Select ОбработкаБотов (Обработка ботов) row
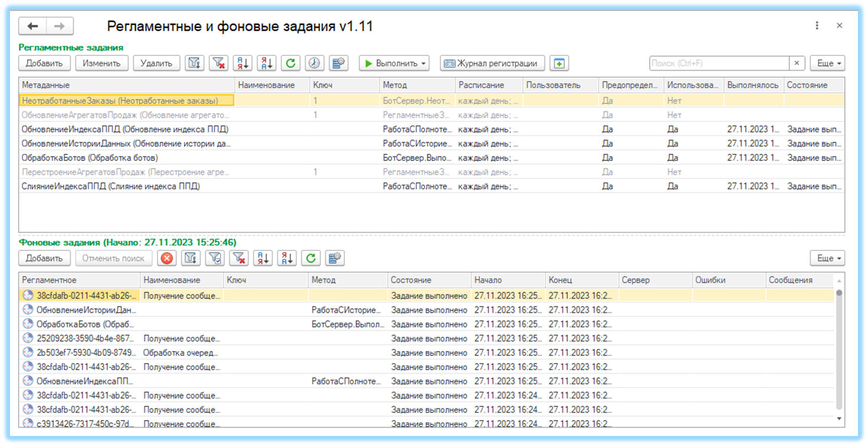868x446 pixels. (x=431, y=158)
